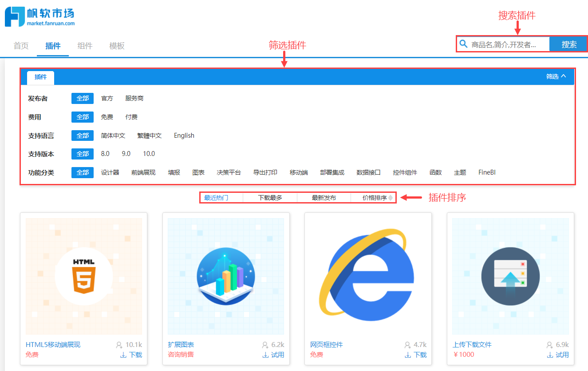Filter category by 设计器

tap(110, 172)
